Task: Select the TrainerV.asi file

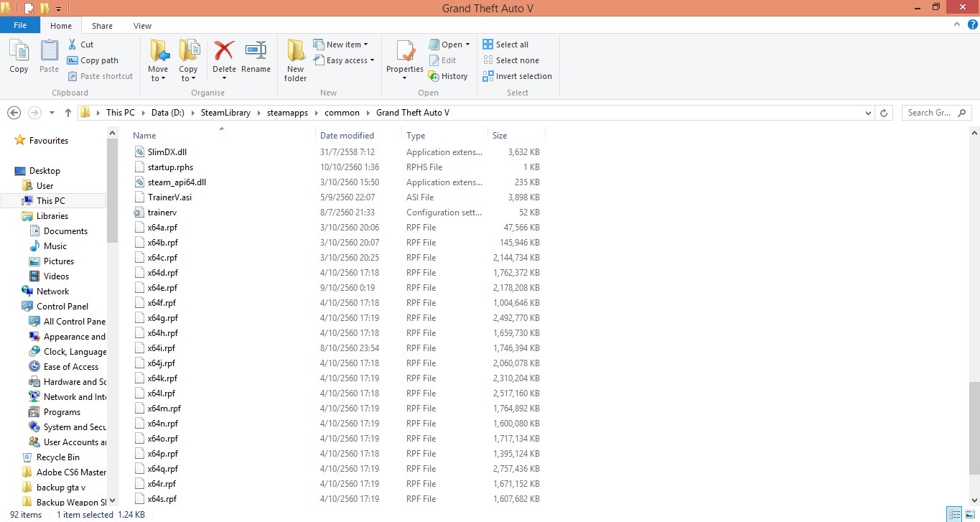Action: click(x=169, y=197)
